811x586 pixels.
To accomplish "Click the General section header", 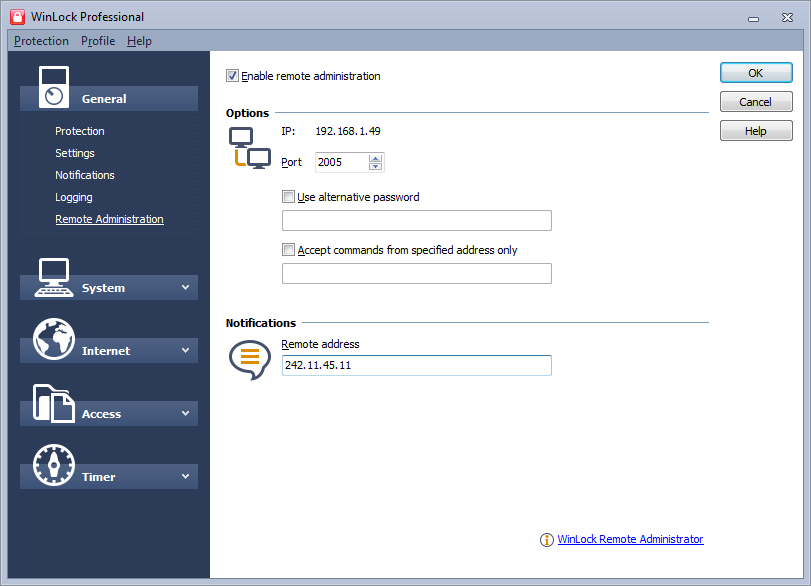I will (x=109, y=98).
